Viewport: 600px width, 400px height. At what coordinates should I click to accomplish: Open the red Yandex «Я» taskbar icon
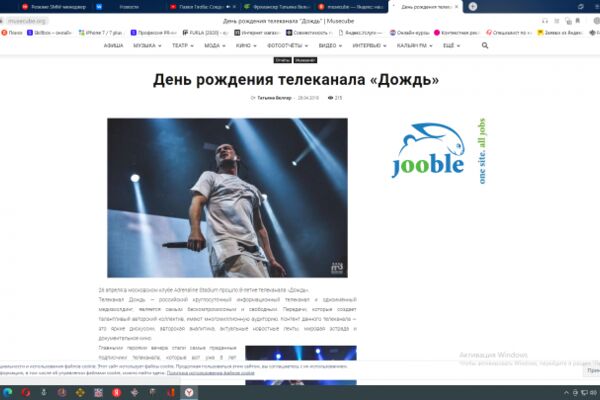(x=116, y=392)
